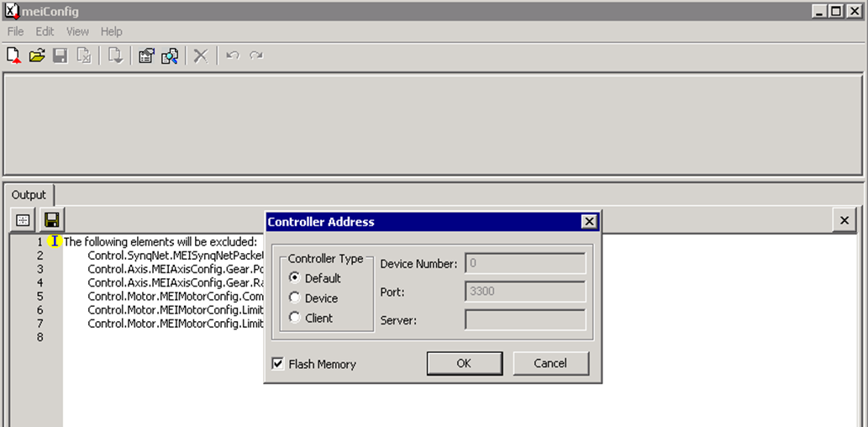
Task: Click the Port field showing 3300
Action: point(525,292)
